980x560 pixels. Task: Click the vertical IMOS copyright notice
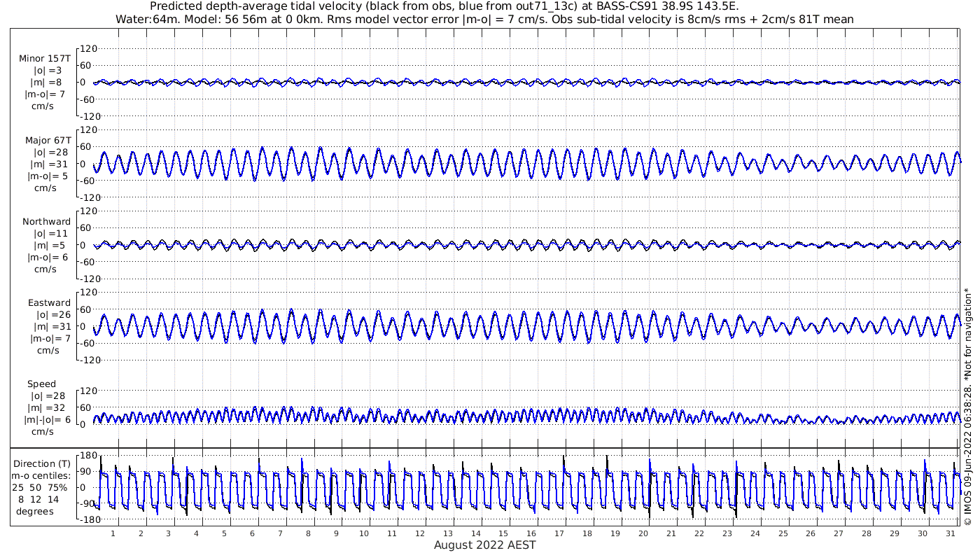[967, 406]
